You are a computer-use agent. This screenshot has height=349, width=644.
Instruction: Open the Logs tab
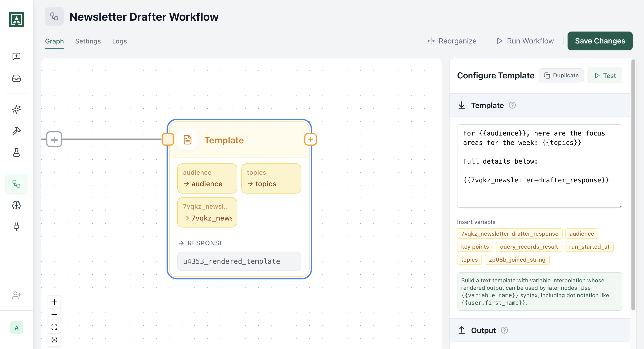[119, 41]
